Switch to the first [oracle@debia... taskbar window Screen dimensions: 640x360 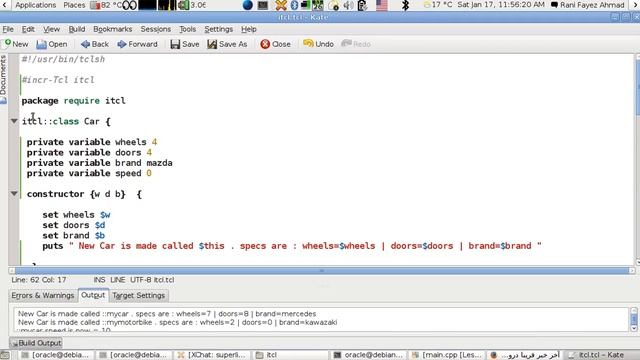coord(55,355)
